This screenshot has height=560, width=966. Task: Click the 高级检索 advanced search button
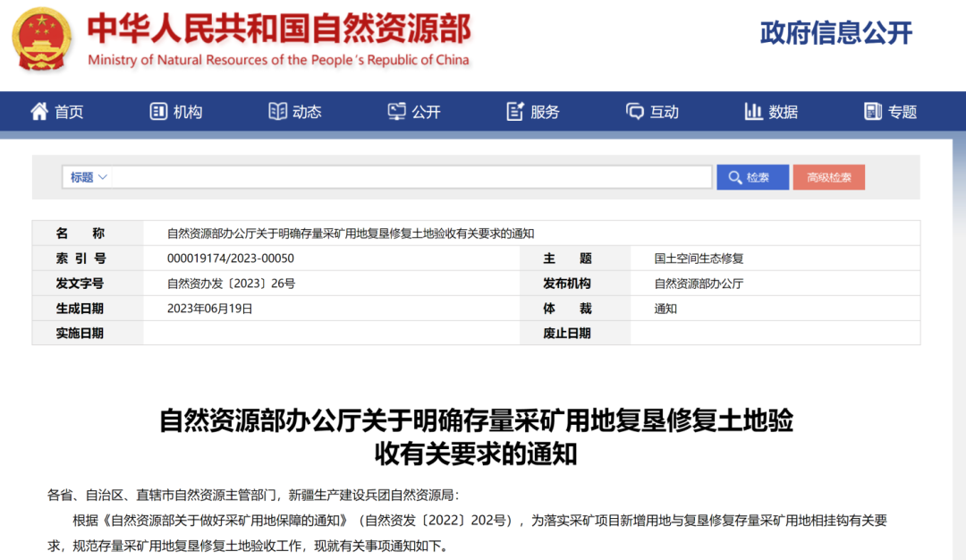[828, 177]
